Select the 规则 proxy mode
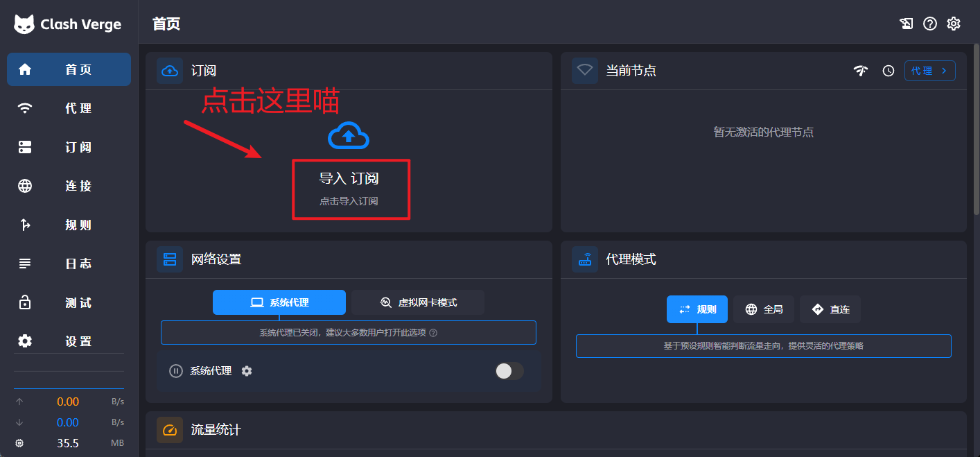Image resolution: width=980 pixels, height=457 pixels. point(697,309)
